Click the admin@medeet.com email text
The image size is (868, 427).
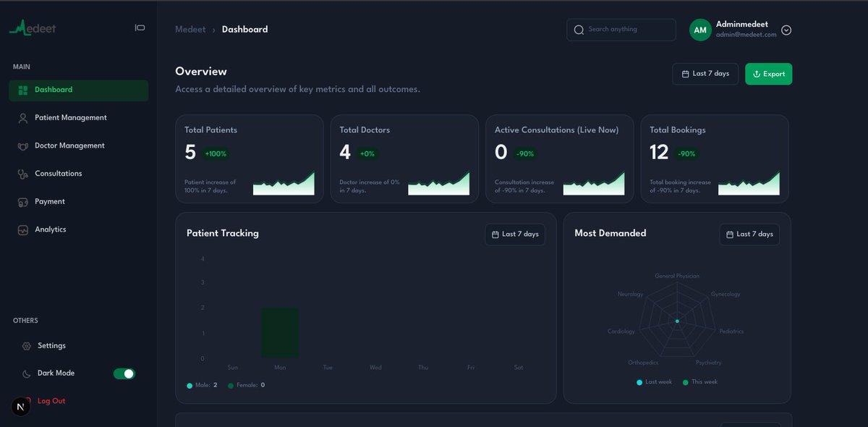tap(746, 35)
